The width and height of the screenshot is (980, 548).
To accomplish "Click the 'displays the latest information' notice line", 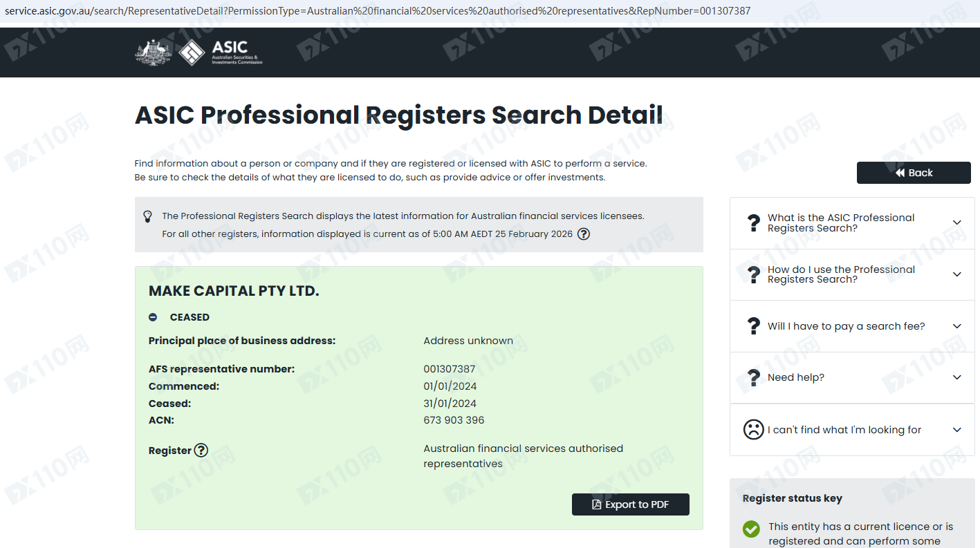I will 403,216.
